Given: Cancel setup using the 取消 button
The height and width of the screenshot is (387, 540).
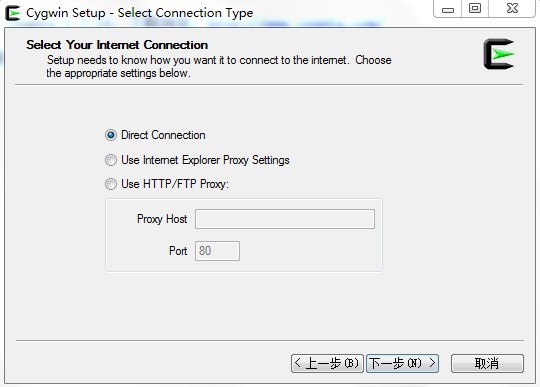Looking at the screenshot, I should pos(487,363).
